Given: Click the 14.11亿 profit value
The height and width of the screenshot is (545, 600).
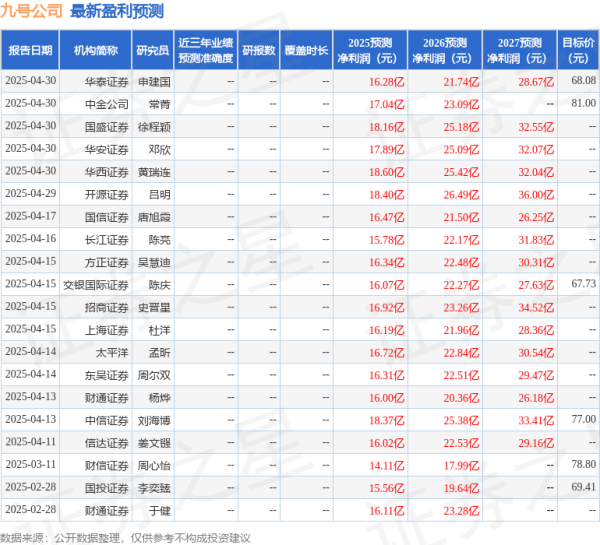Looking at the screenshot, I should click(386, 465).
